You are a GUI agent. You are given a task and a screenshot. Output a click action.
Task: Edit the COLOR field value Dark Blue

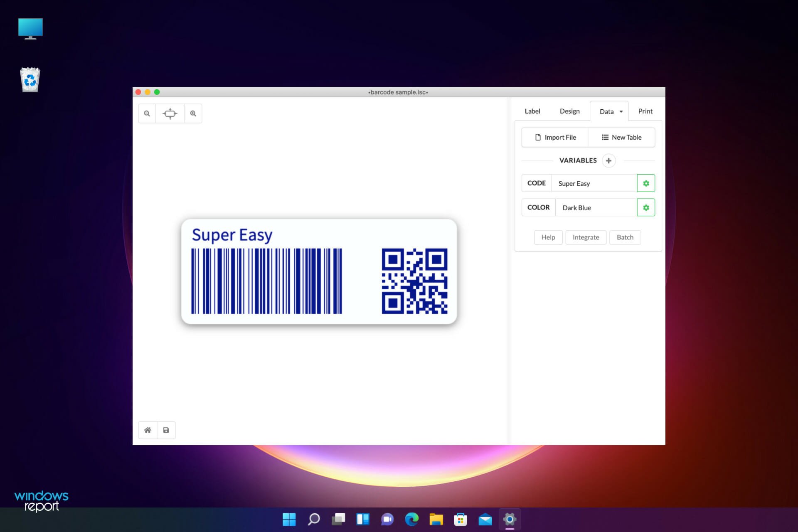596,207
